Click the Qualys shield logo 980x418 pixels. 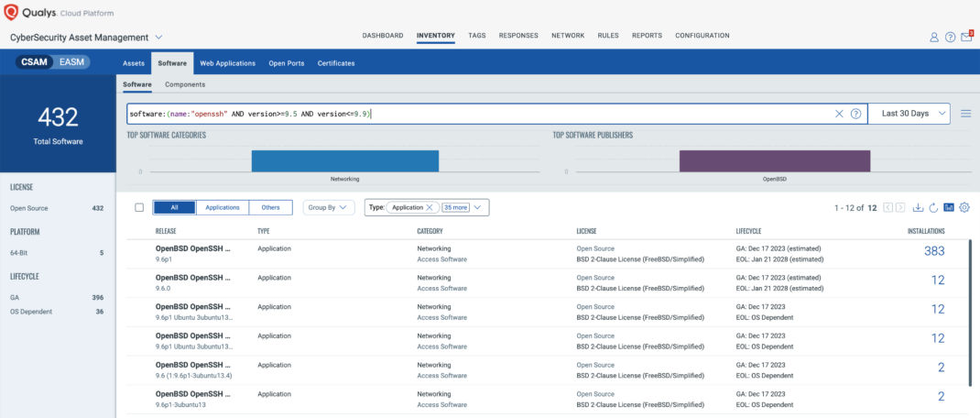point(11,12)
